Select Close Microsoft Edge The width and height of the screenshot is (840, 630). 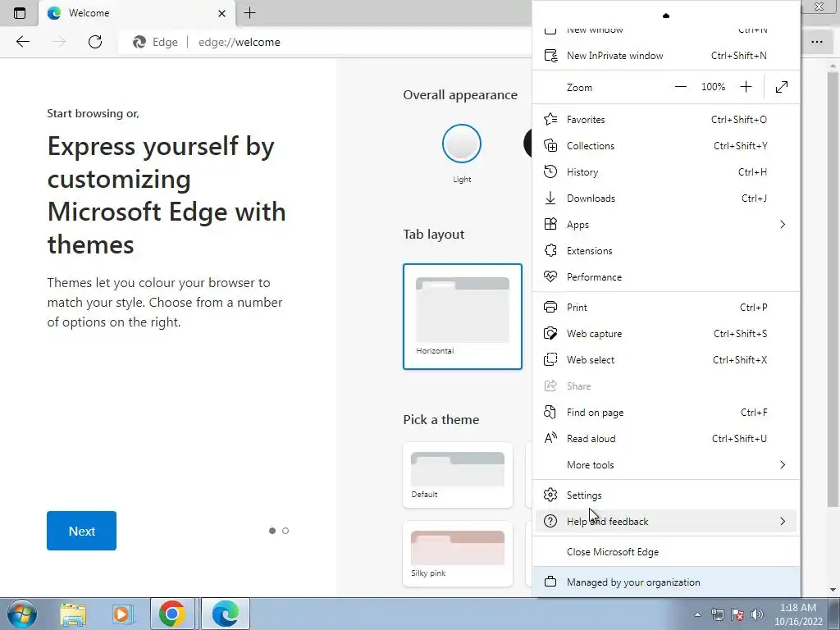tap(666, 551)
